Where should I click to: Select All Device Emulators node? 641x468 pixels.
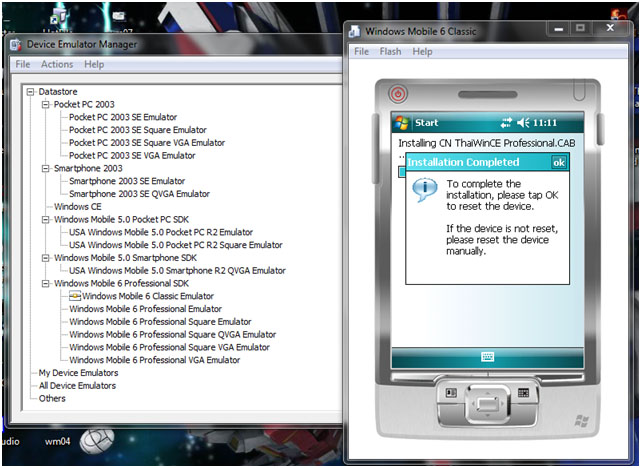tap(77, 385)
